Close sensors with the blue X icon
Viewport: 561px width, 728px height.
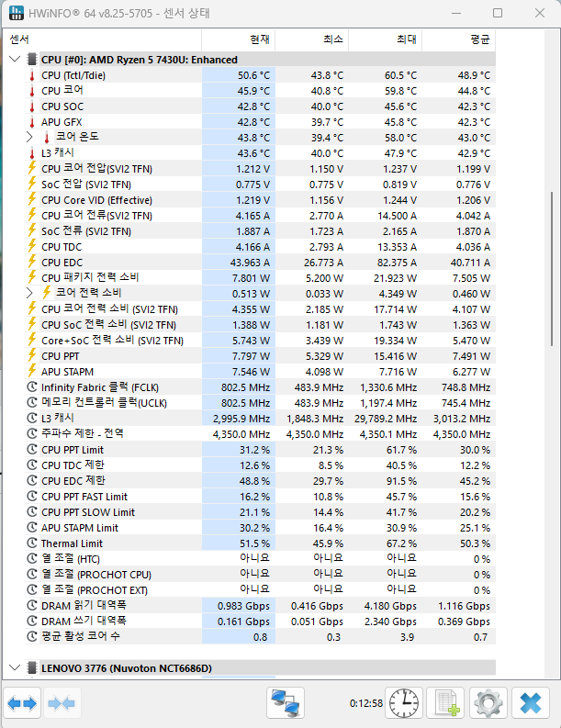[x=531, y=703]
